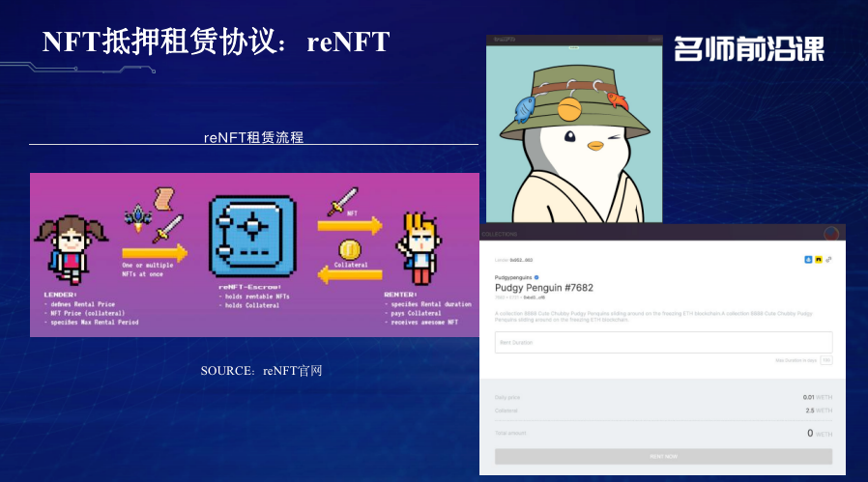Click the reNFT rental flow diagram image

click(254, 255)
